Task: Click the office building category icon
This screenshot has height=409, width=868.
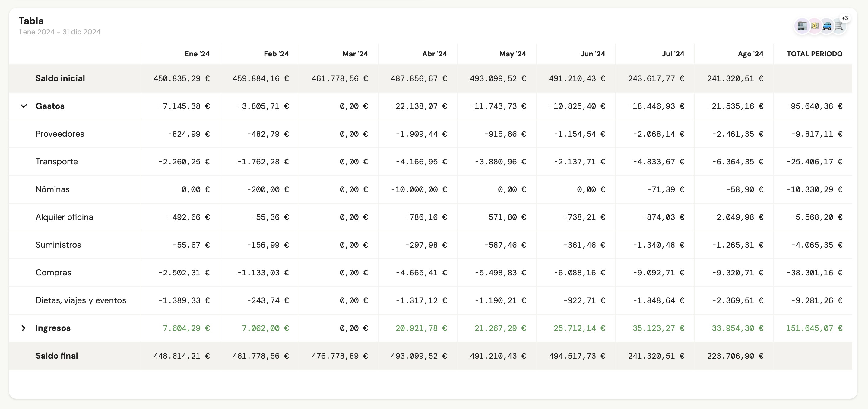Action: [x=802, y=26]
